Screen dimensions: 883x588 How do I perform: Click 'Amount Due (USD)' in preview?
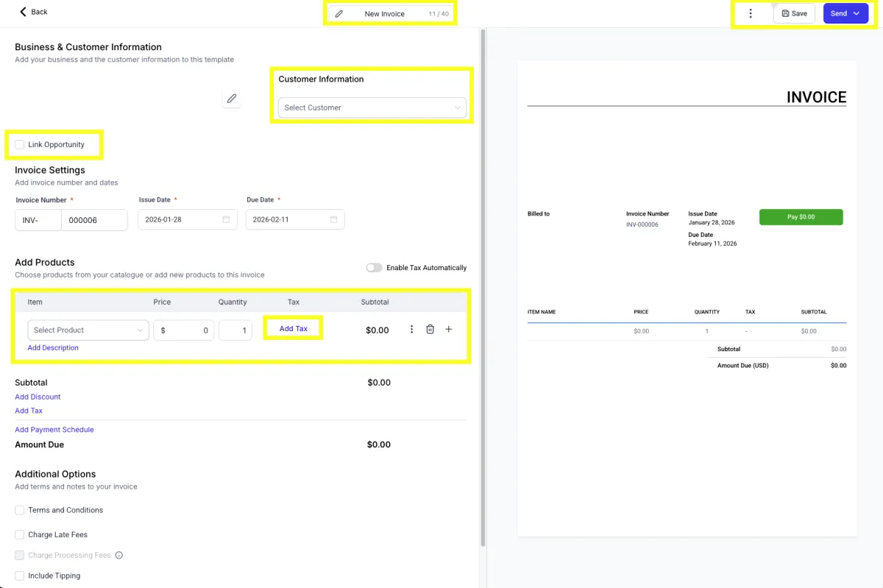tap(743, 366)
